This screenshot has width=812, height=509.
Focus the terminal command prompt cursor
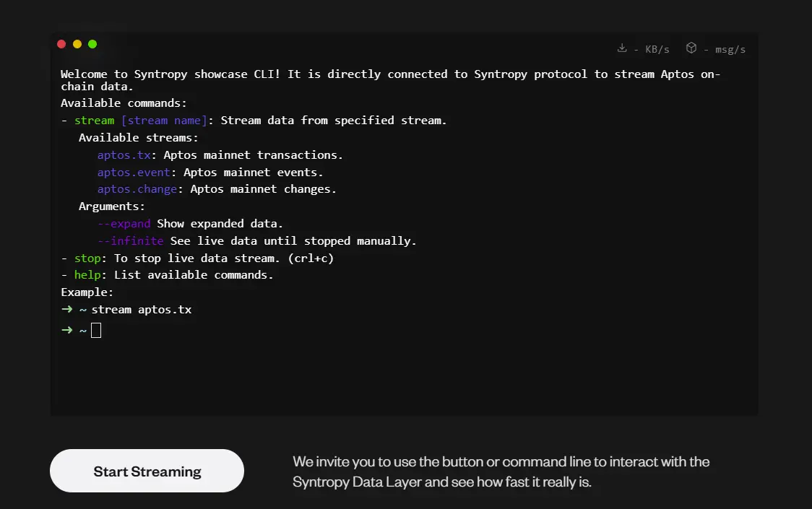point(96,331)
